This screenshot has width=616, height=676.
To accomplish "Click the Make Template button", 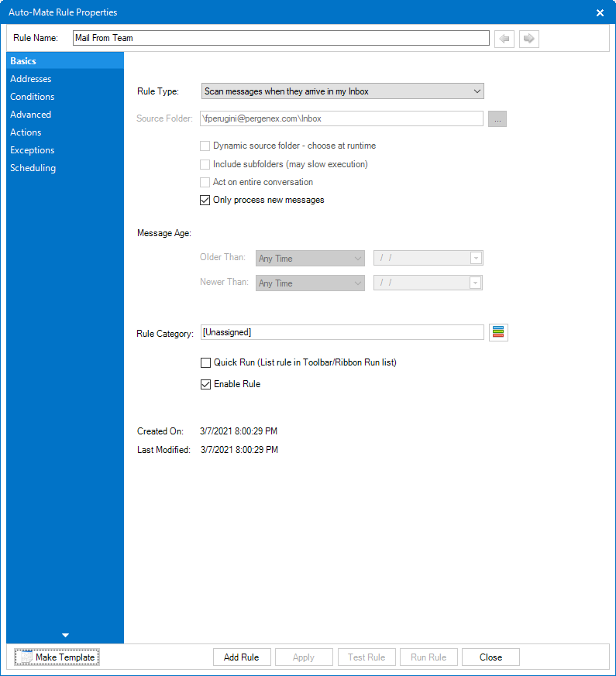I will coord(57,657).
